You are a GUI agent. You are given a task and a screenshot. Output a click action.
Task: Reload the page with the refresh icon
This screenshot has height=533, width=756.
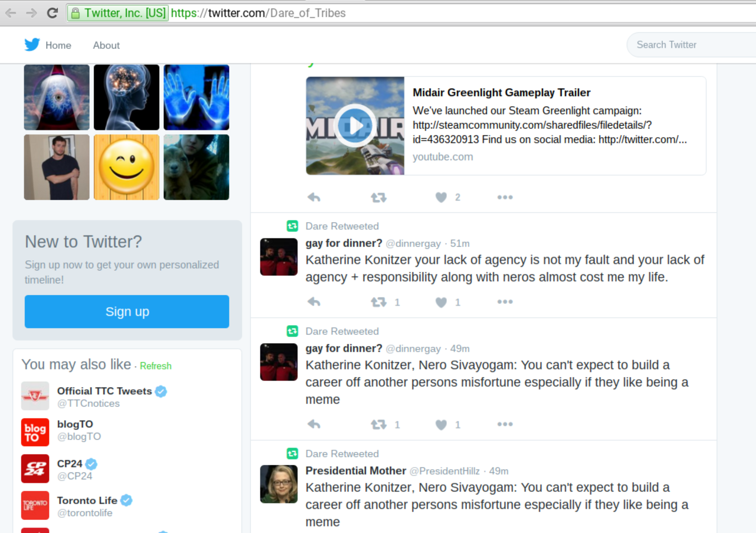pos(52,13)
